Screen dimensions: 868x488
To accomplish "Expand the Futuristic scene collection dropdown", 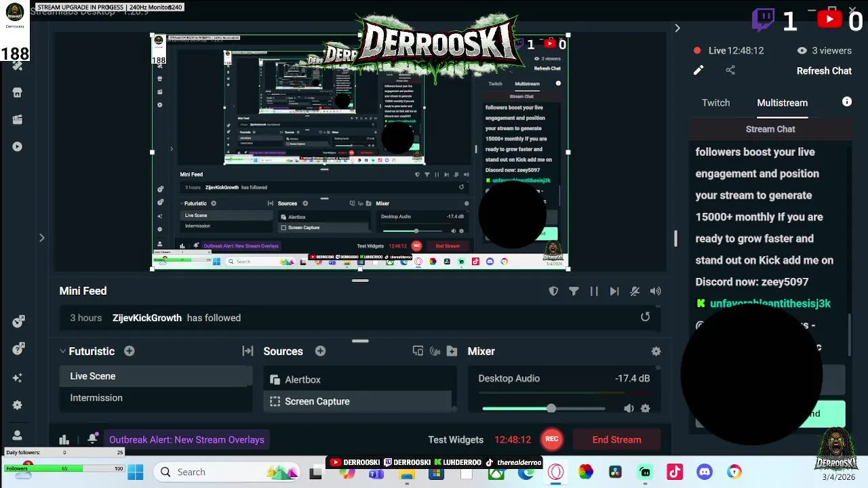I will coord(62,351).
